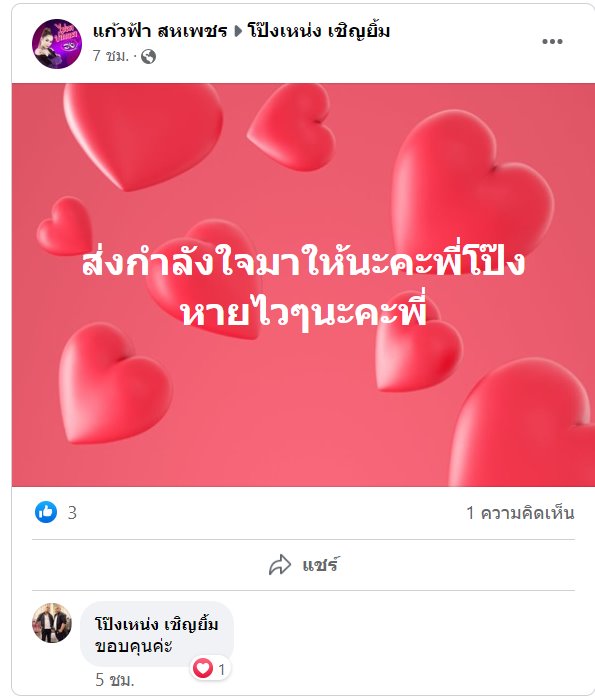The width and height of the screenshot is (595, 697).
Task: Click the แชร์ share button label
Action: pyautogui.click(x=320, y=565)
